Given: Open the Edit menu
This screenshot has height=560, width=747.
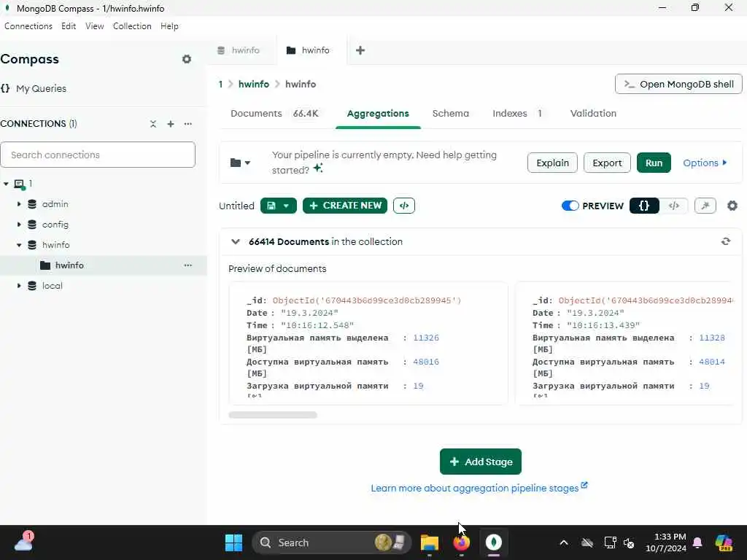Looking at the screenshot, I should click(x=69, y=26).
